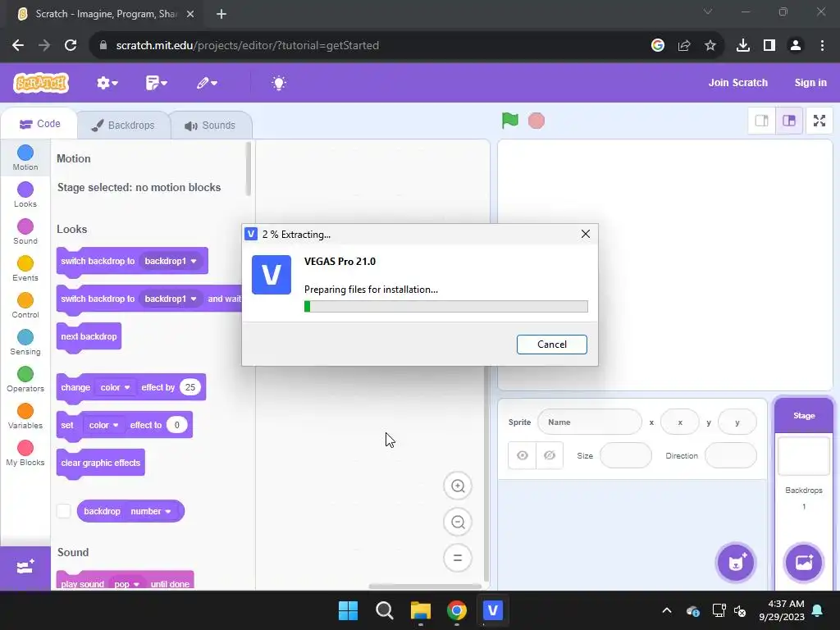Open the File menu dropdown
The height and width of the screenshot is (630, 840).
[x=157, y=83]
